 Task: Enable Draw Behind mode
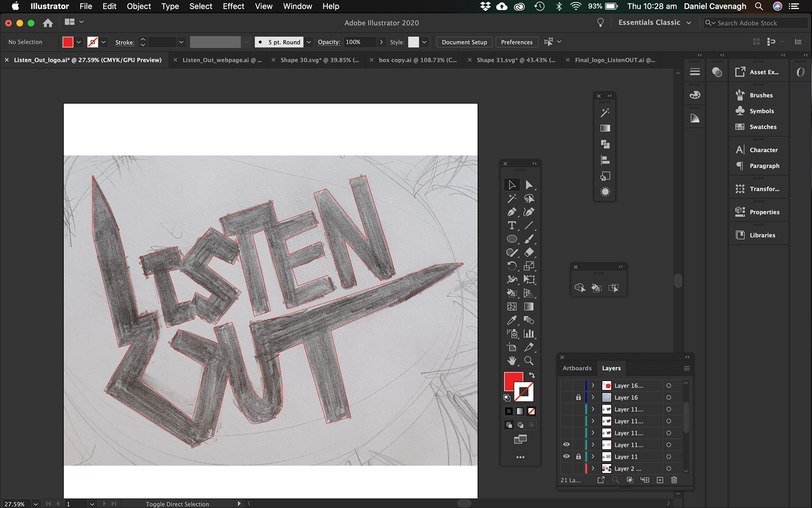(x=521, y=425)
